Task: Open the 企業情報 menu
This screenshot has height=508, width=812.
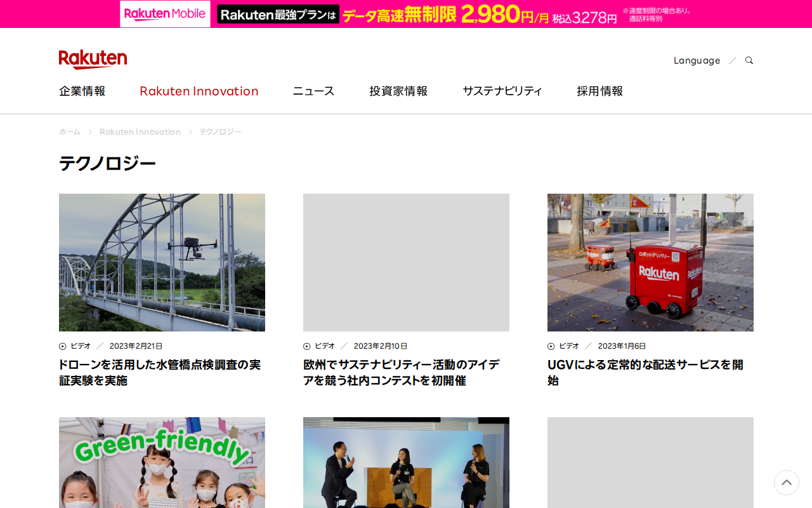Action: tap(82, 91)
